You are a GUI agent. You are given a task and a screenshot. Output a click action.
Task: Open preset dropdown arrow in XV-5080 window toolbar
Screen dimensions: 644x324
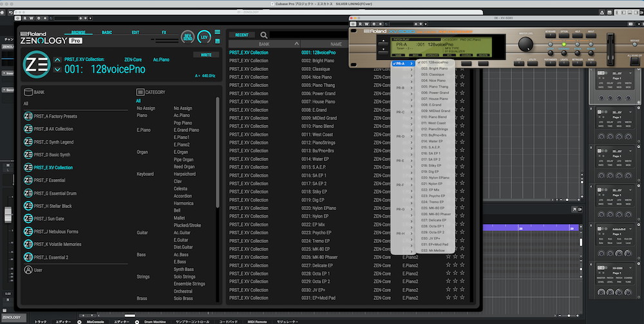[426, 24]
